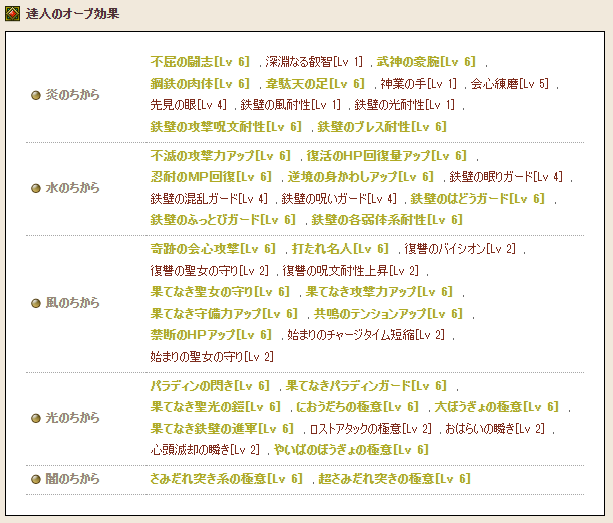Click 打たれ名人[Lv 6]
The height and width of the screenshot is (523, 613).
[x=340, y=249]
